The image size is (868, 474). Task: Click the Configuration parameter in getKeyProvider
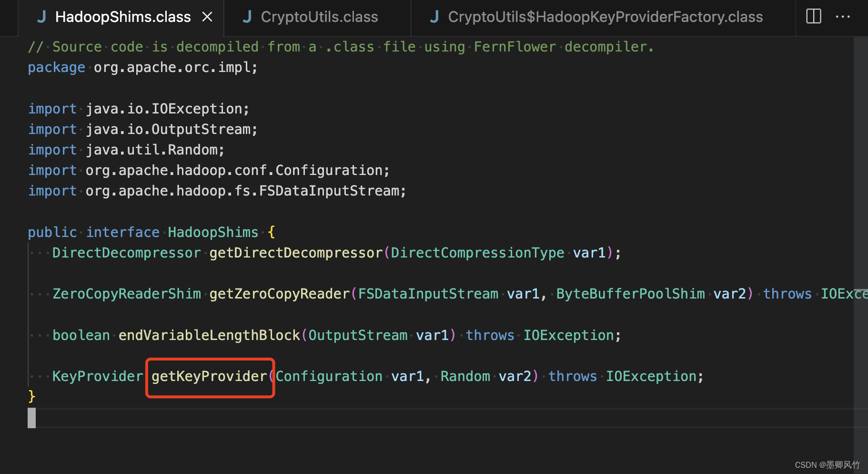329,376
